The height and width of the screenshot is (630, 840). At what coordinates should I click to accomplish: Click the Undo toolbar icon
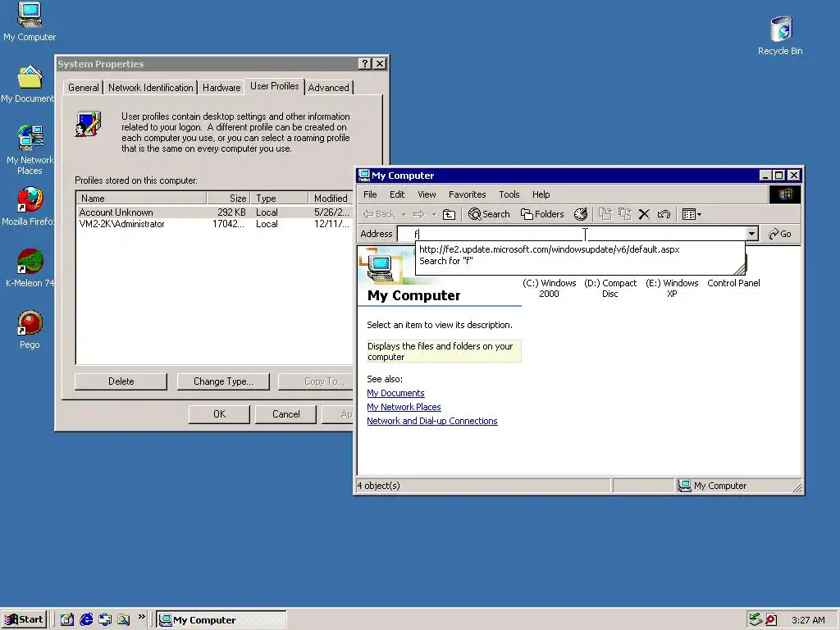(664, 214)
